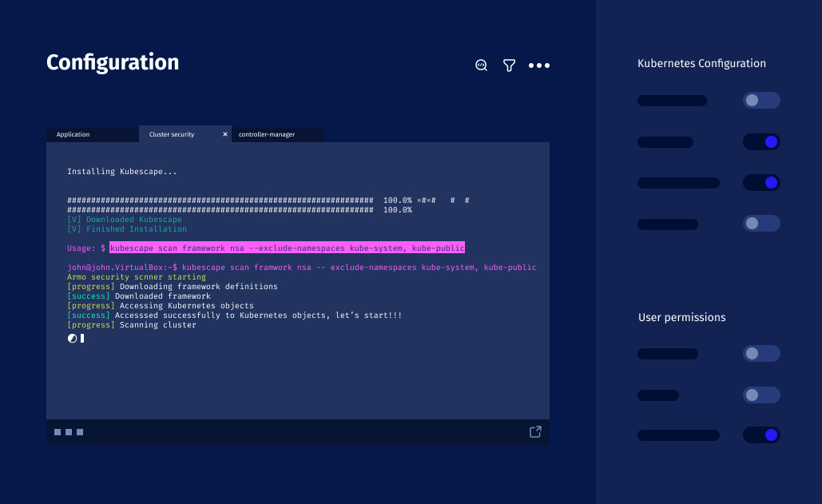This screenshot has width=822, height=504.
Task: Enable first User permissions switch
Action: click(761, 354)
